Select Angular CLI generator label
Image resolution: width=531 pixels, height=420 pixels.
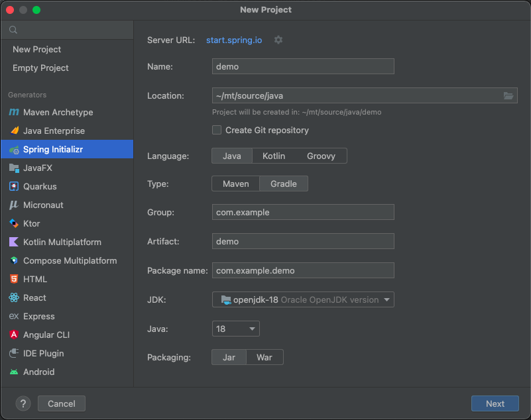46,335
